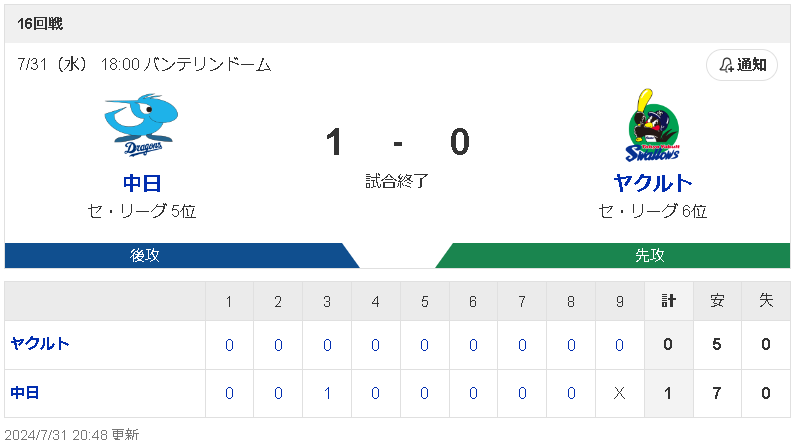The image size is (791, 440).
Task: Open ヤクルト link in the scoreboard row
Action: point(40,344)
